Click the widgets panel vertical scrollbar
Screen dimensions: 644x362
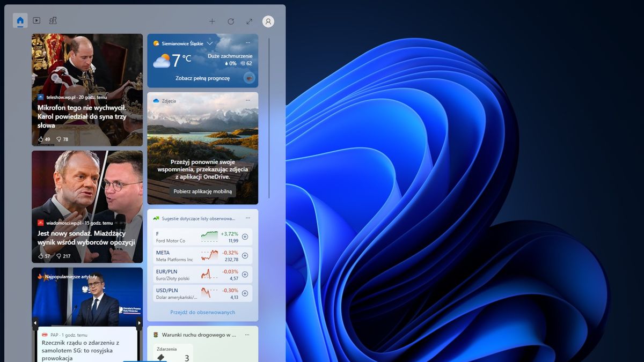coord(269,118)
